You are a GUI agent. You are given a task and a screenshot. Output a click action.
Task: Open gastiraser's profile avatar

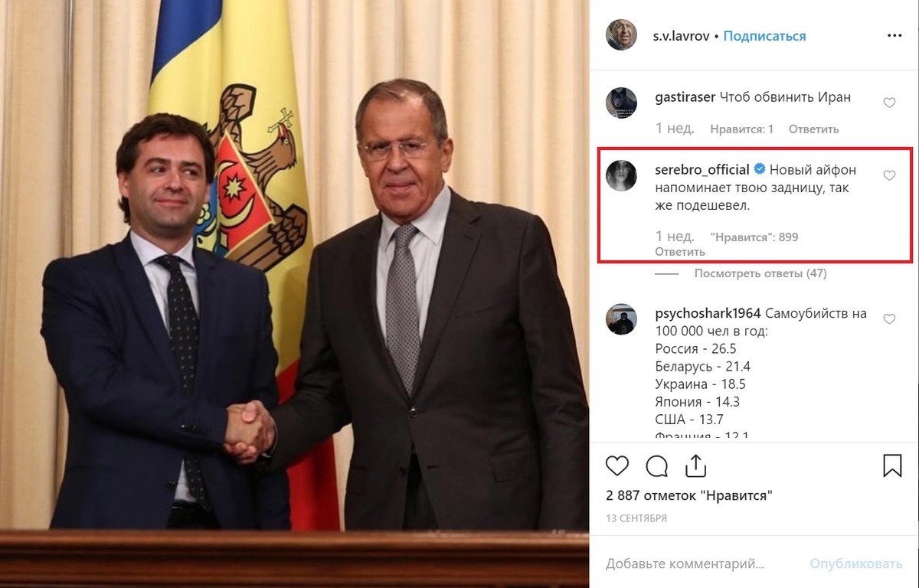621,103
